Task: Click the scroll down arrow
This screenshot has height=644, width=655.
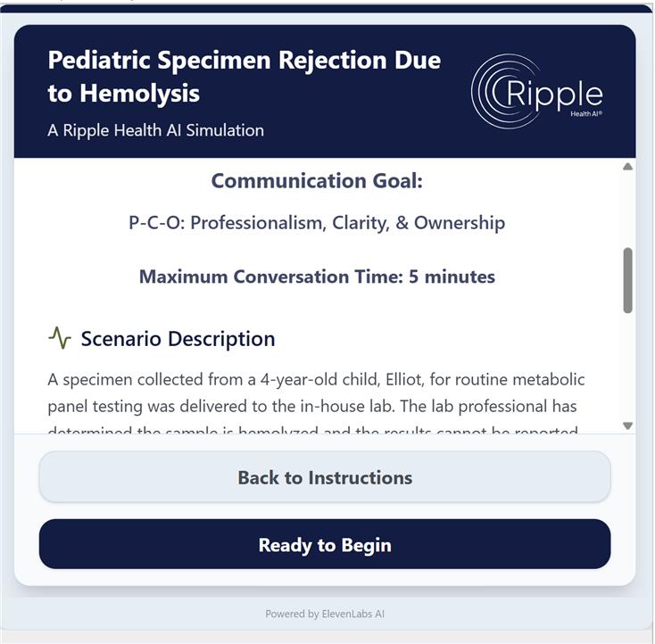Action: tap(627, 425)
